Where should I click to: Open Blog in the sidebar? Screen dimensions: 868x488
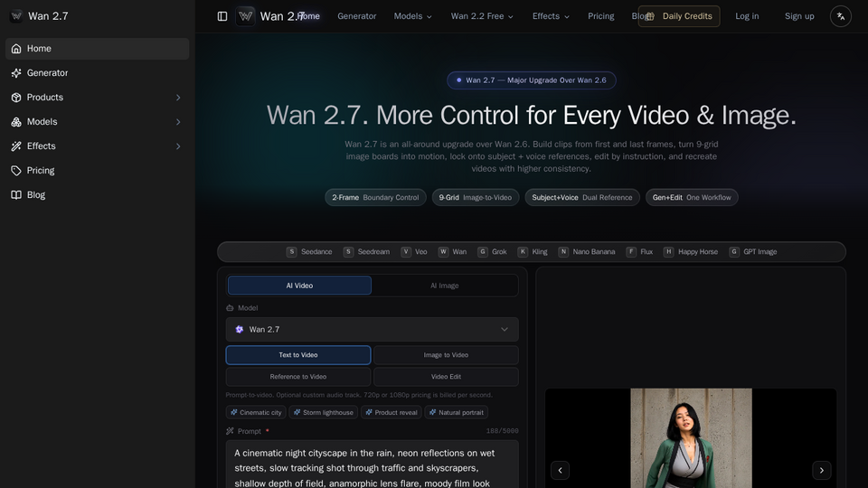pyautogui.click(x=98, y=195)
